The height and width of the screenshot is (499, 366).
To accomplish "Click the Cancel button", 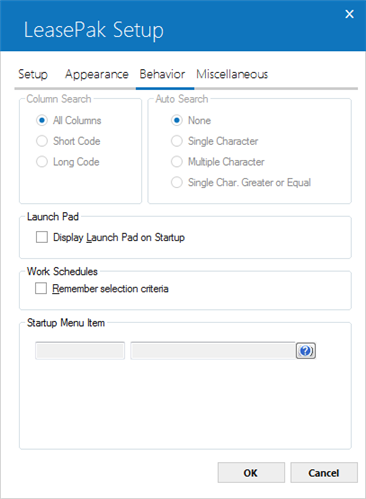I will pos(324,473).
